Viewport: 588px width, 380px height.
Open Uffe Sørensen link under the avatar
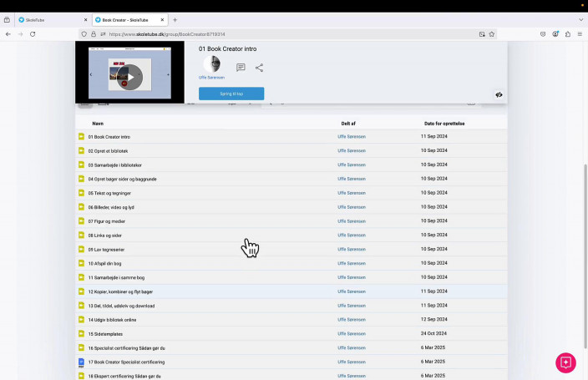click(x=211, y=78)
